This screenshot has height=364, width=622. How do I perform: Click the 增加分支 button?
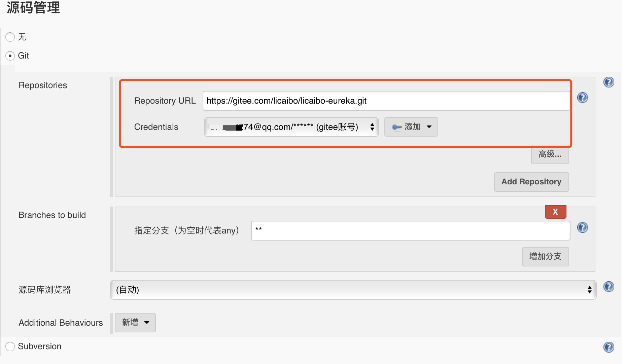point(545,257)
